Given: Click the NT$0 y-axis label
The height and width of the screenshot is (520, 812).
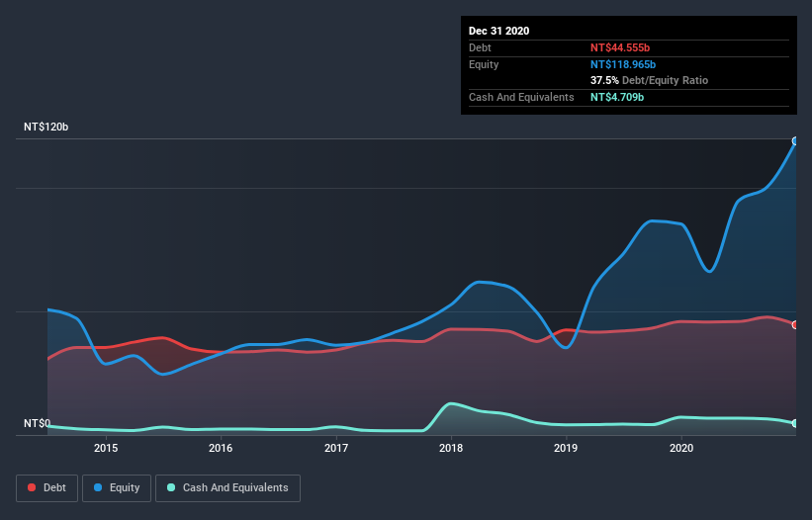Looking at the screenshot, I should click(38, 423).
